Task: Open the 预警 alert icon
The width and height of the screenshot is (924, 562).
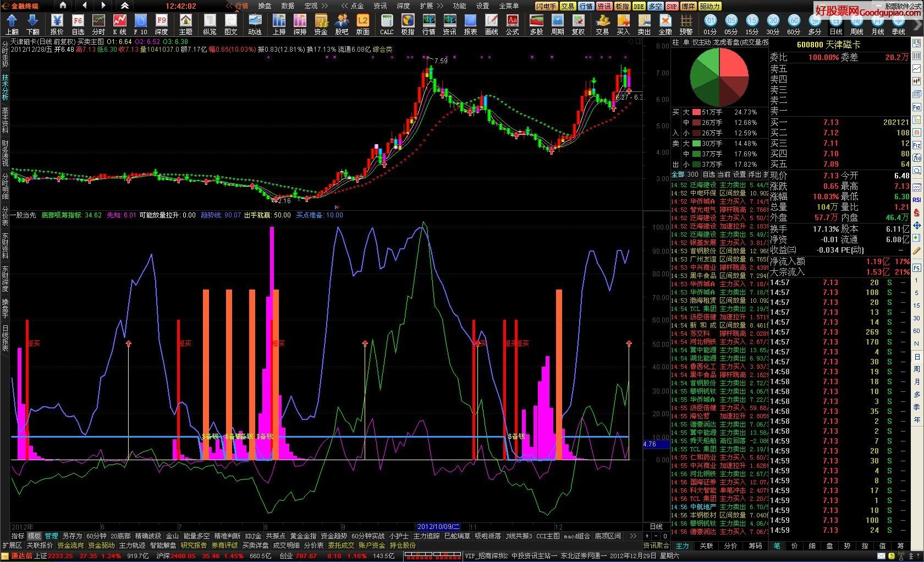Action: pos(686,24)
